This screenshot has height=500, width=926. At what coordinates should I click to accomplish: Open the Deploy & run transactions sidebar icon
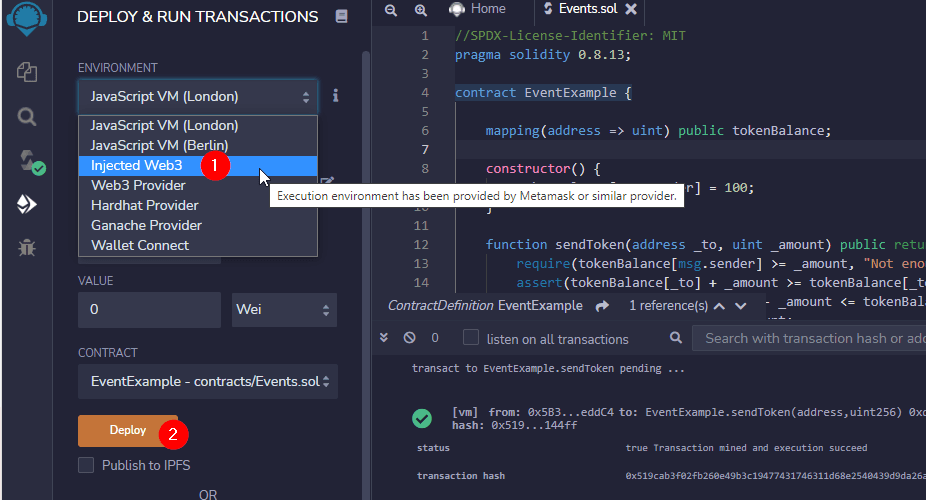(x=27, y=204)
